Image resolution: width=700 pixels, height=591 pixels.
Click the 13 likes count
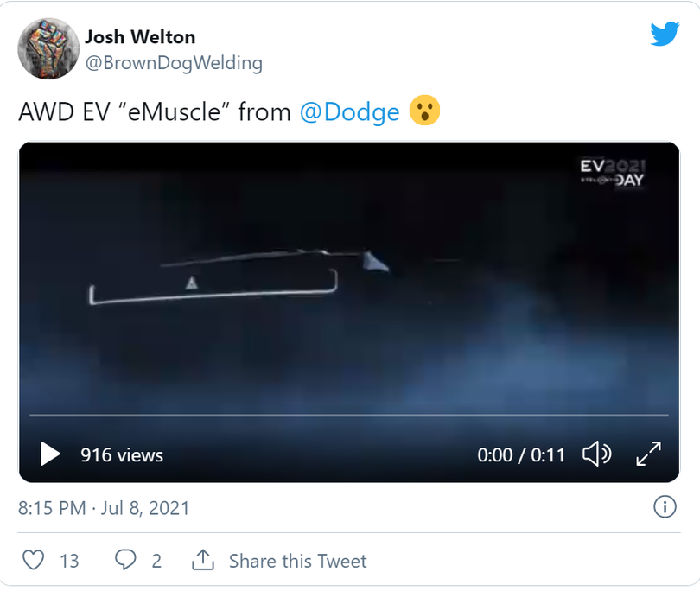point(69,561)
